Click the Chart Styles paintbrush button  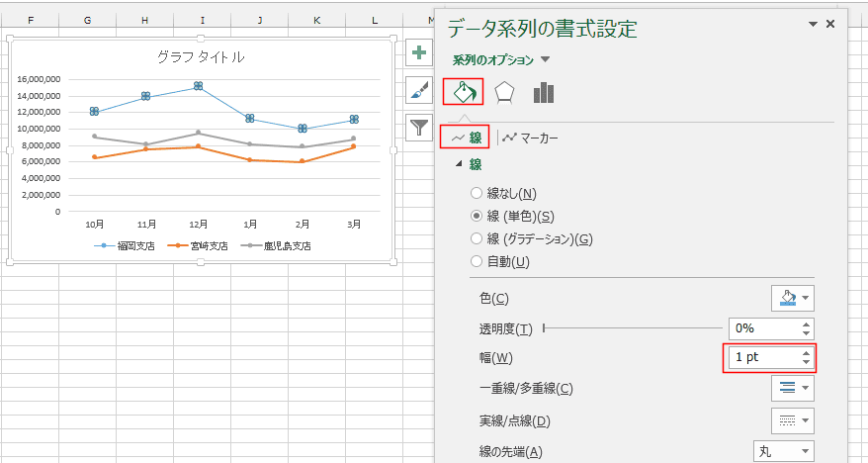[419, 90]
